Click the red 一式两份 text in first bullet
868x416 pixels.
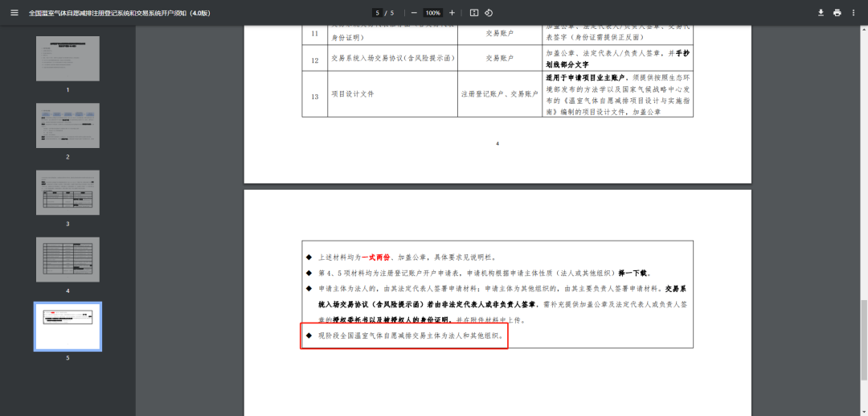pyautogui.click(x=379, y=257)
